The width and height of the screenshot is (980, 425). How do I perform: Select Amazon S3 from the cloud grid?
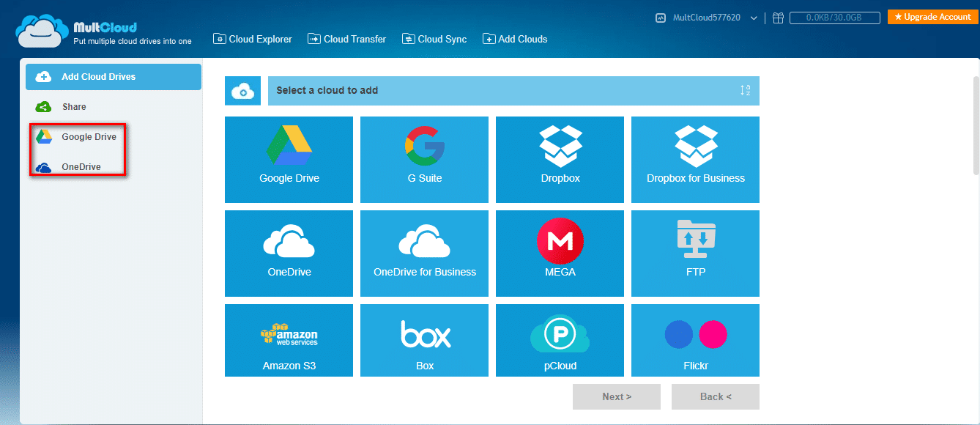click(x=289, y=340)
